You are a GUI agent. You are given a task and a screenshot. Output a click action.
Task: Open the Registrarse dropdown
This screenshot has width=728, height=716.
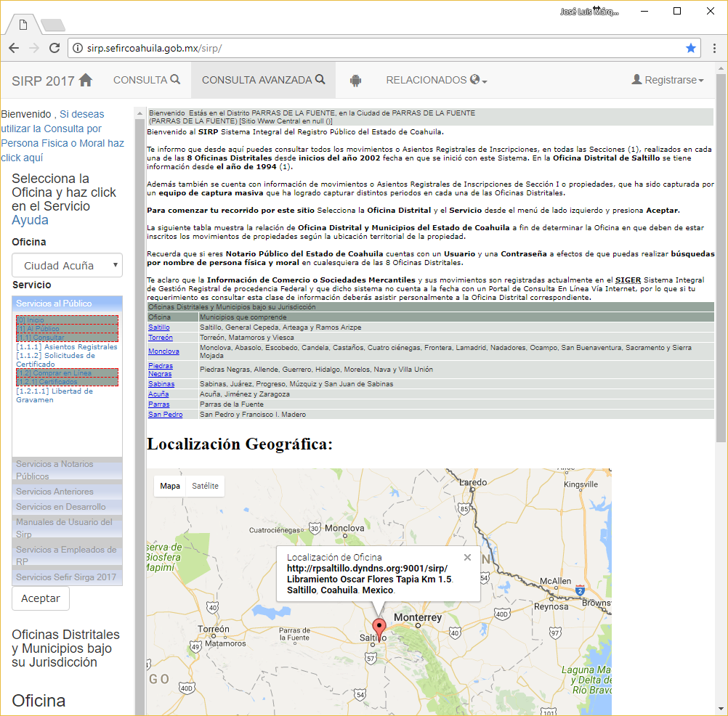pos(668,81)
